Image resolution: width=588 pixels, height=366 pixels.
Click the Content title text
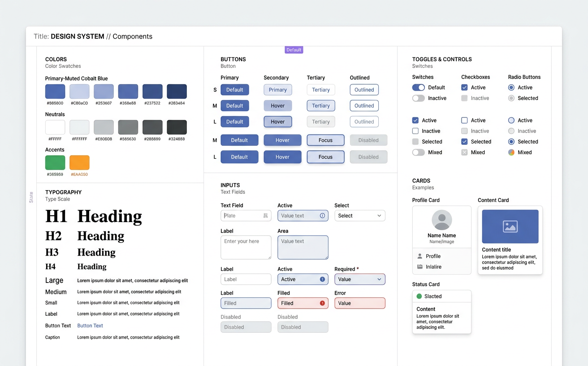click(x=497, y=250)
